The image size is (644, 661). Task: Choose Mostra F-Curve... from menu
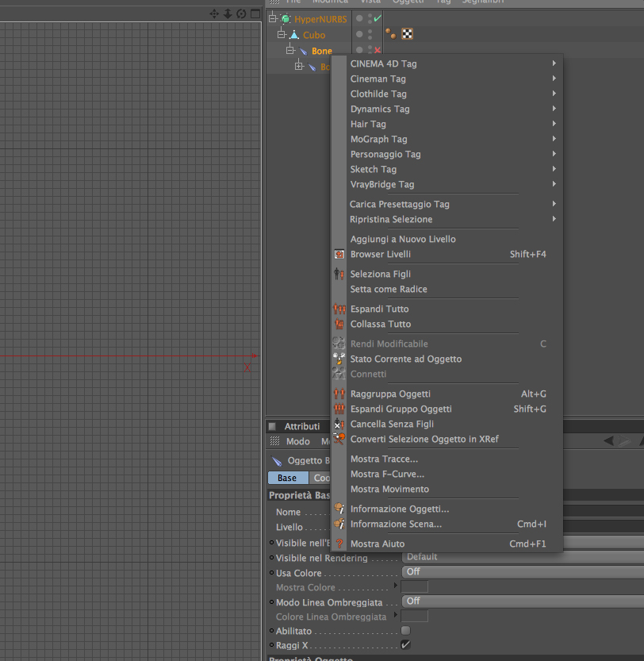coord(447,475)
